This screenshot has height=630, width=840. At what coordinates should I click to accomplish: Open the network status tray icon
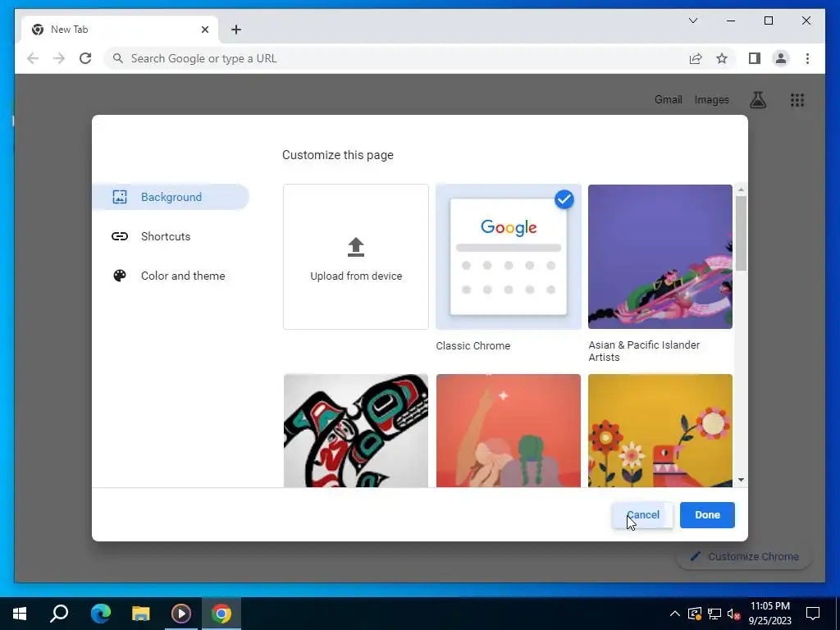coord(714,614)
